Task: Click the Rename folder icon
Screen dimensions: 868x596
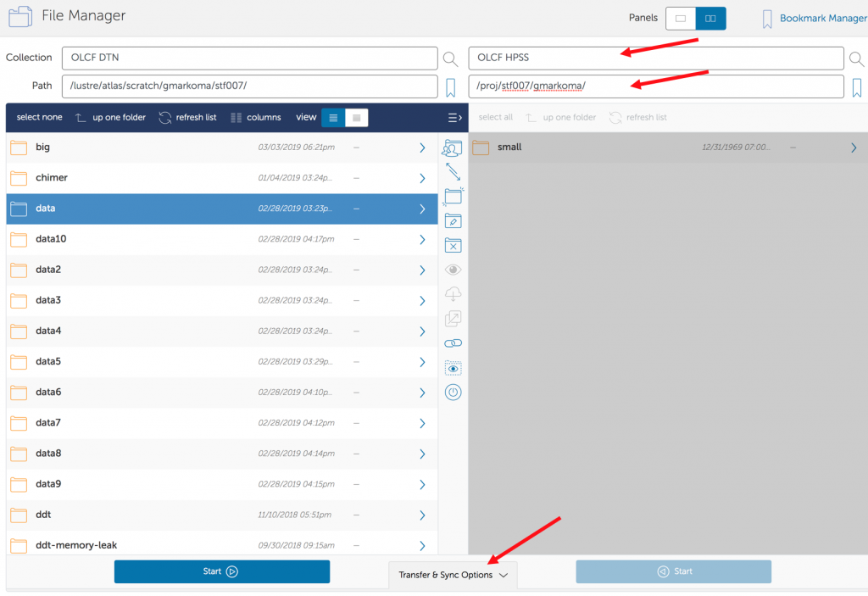Action: point(453,221)
